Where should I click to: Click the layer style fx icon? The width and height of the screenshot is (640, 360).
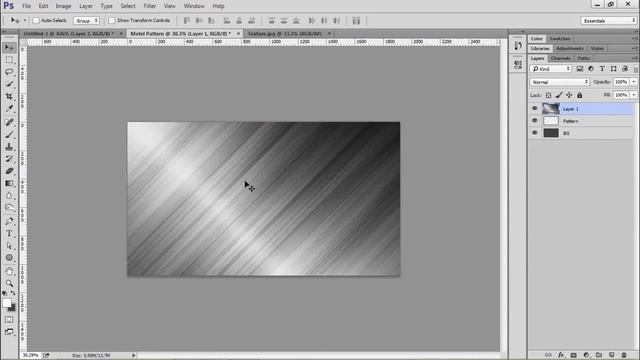click(x=561, y=355)
